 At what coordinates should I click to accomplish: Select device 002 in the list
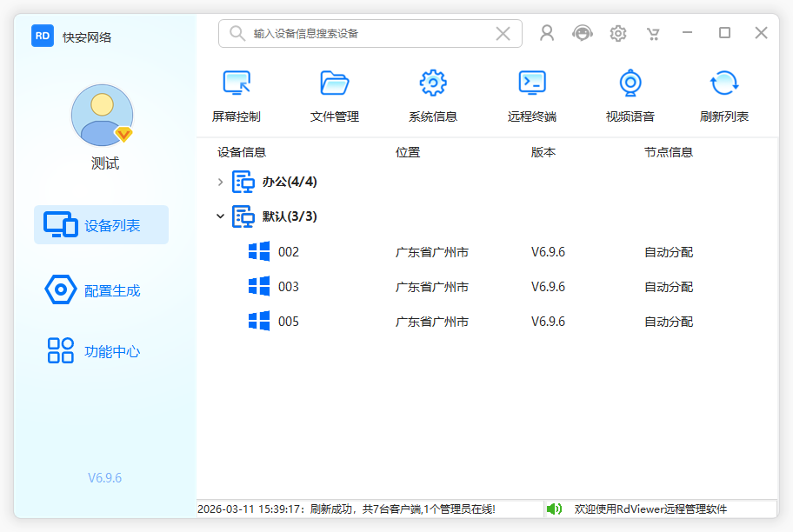pos(288,252)
